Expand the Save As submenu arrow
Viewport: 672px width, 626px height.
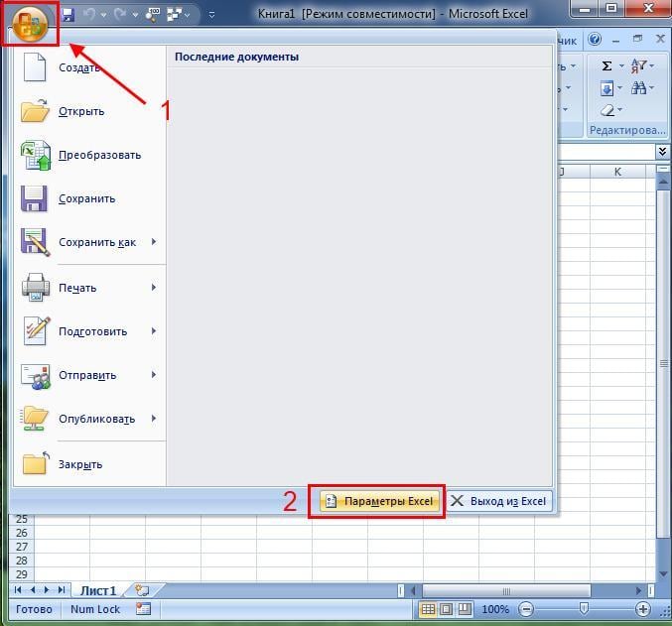pyautogui.click(x=154, y=242)
